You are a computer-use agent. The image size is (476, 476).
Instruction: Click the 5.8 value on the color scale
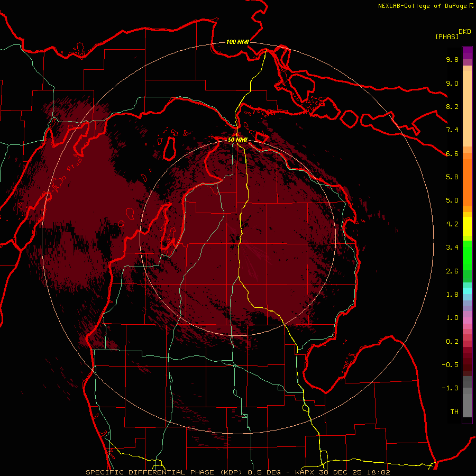pyautogui.click(x=452, y=177)
